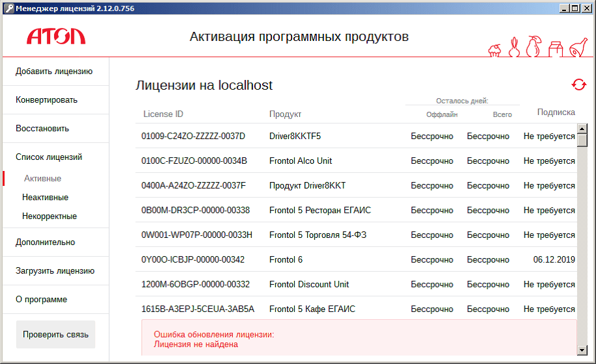Click product Frontol Discount Unit
The width and height of the screenshot is (596, 364).
309,284
